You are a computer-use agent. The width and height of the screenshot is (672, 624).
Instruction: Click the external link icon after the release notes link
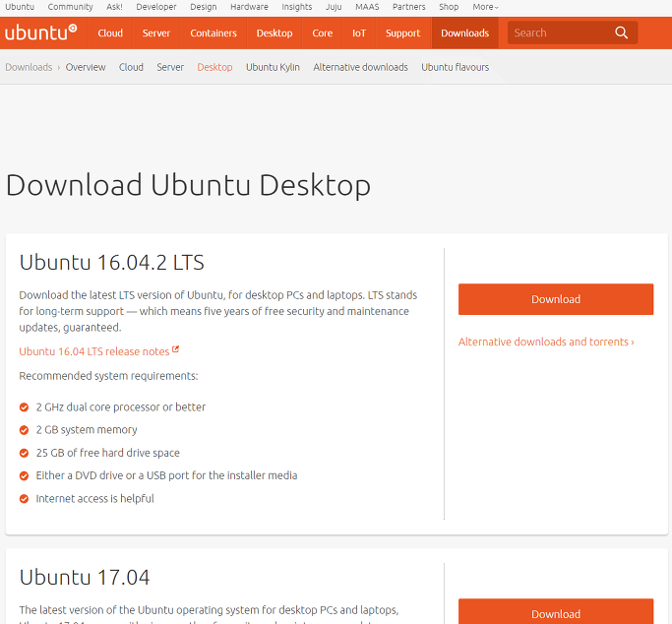(175, 349)
